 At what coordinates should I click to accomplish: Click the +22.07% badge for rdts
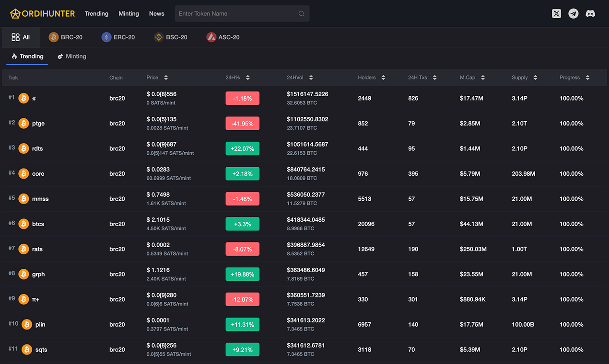click(242, 148)
